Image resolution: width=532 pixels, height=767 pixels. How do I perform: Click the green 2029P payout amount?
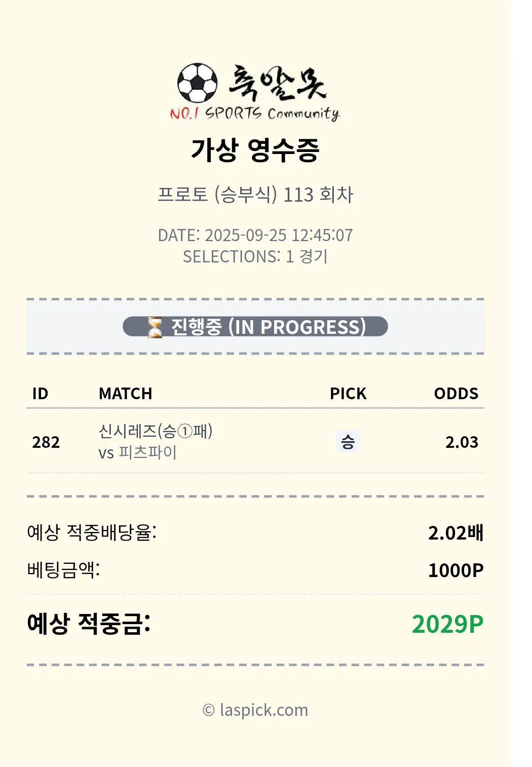pyautogui.click(x=447, y=624)
